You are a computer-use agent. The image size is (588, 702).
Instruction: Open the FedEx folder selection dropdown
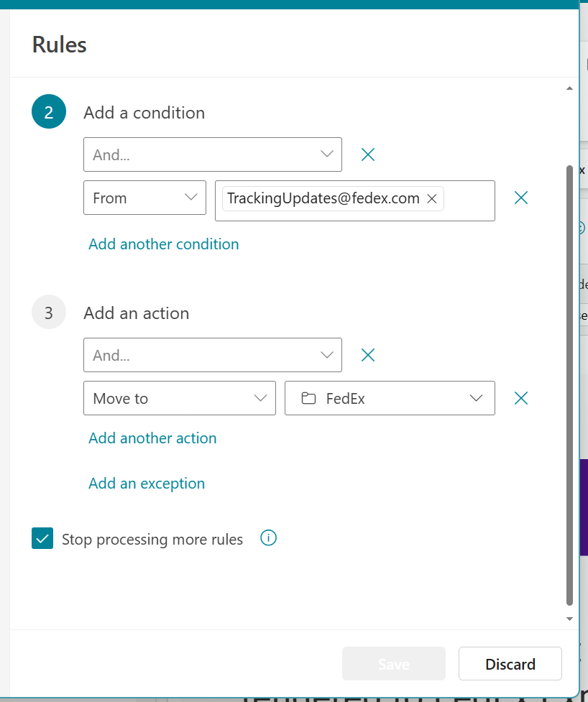476,397
